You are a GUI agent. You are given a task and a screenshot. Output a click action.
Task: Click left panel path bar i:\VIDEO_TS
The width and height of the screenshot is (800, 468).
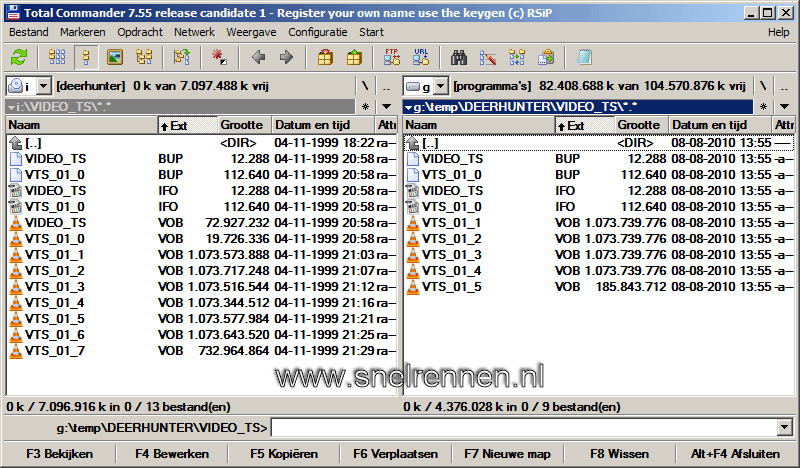pyautogui.click(x=181, y=107)
